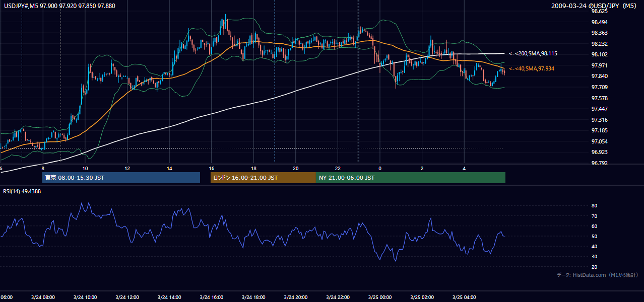Click price axis value 96.792
This screenshot has width=644, height=302.
599,164
